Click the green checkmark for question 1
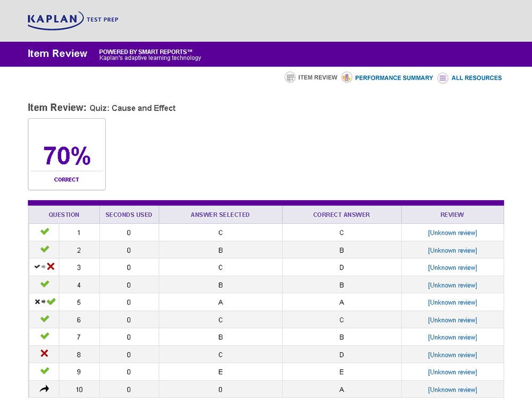 point(45,232)
